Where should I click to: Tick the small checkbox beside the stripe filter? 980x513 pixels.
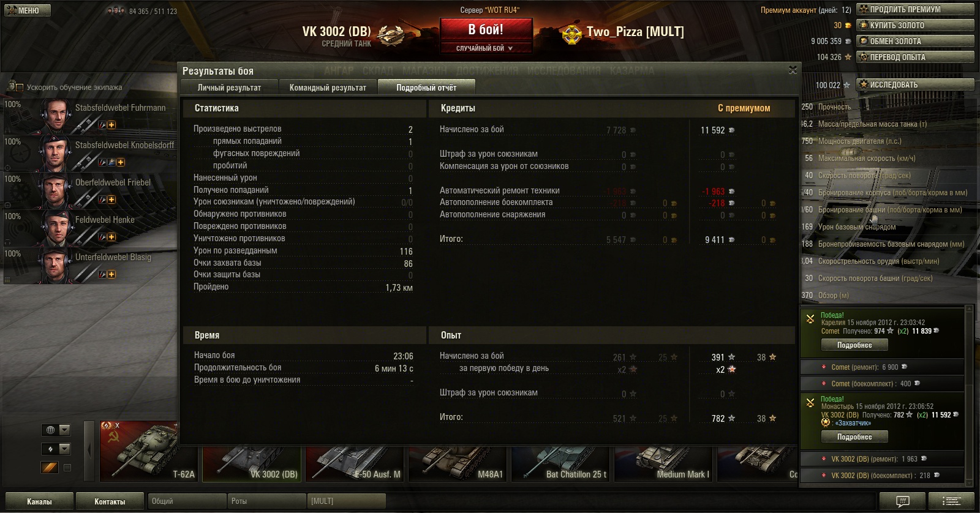(67, 468)
